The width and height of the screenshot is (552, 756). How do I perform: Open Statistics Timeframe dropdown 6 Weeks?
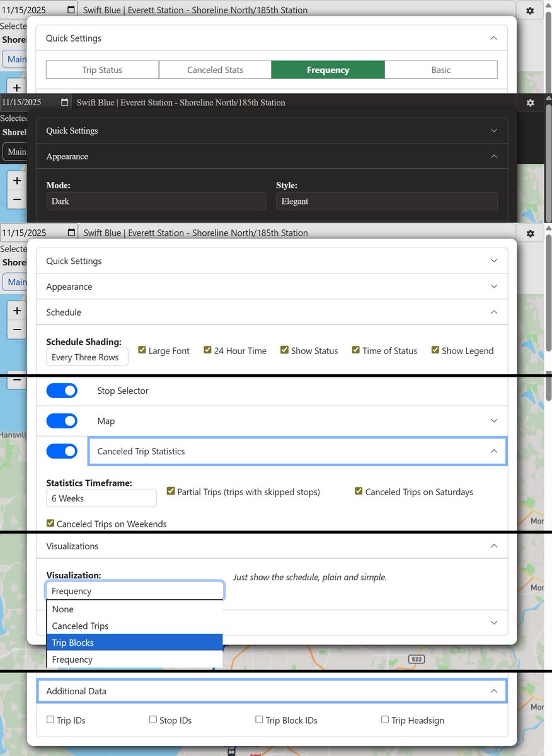(101, 498)
